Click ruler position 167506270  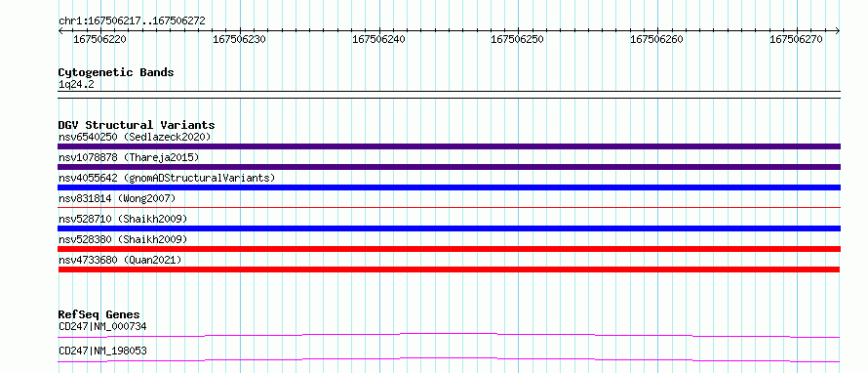797,39
